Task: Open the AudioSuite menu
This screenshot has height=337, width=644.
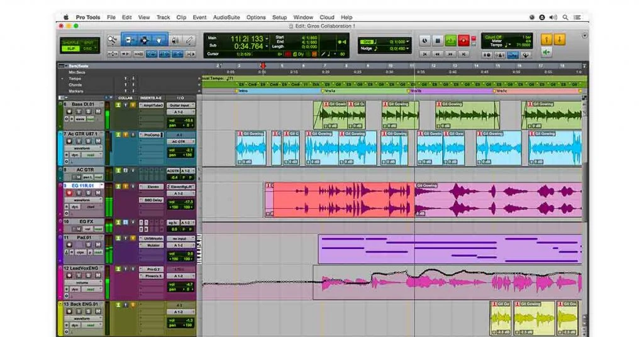Action: (228, 17)
